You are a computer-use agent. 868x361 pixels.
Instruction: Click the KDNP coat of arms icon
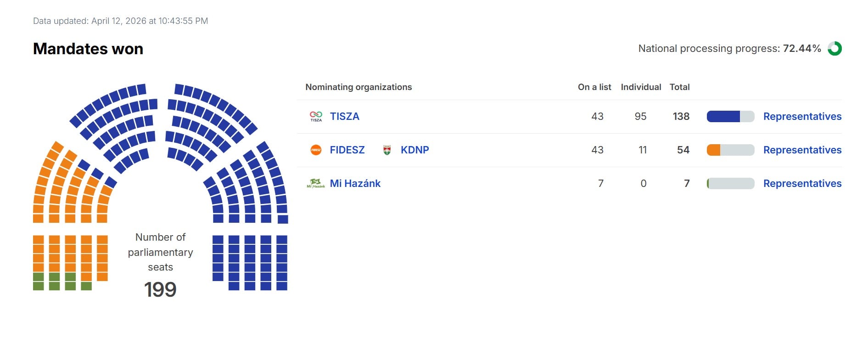click(x=387, y=150)
